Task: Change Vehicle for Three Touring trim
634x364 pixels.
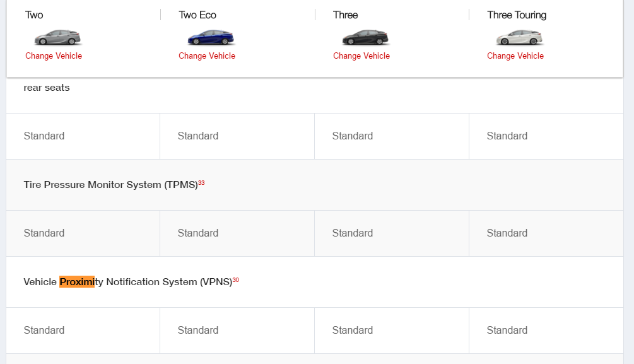Action: 515,56
